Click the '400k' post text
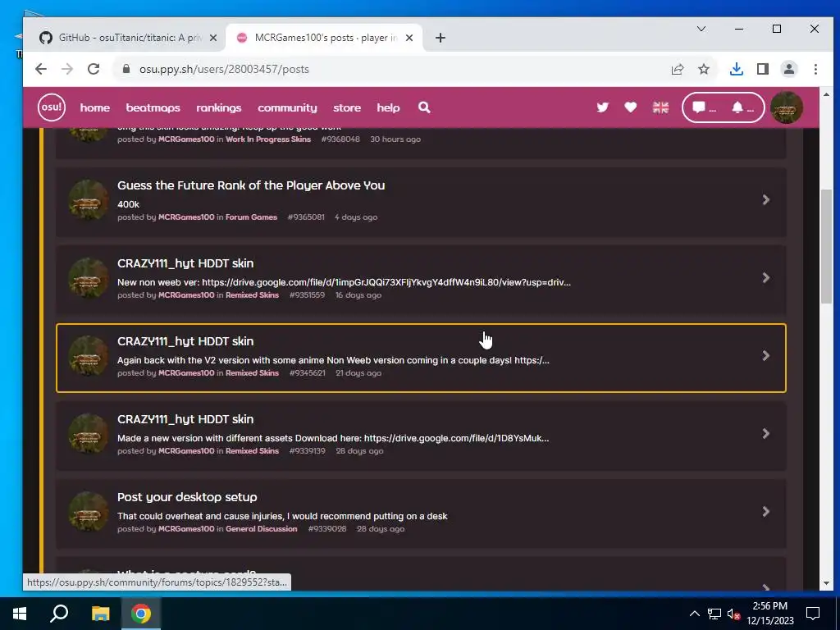The image size is (840, 630). click(128, 204)
